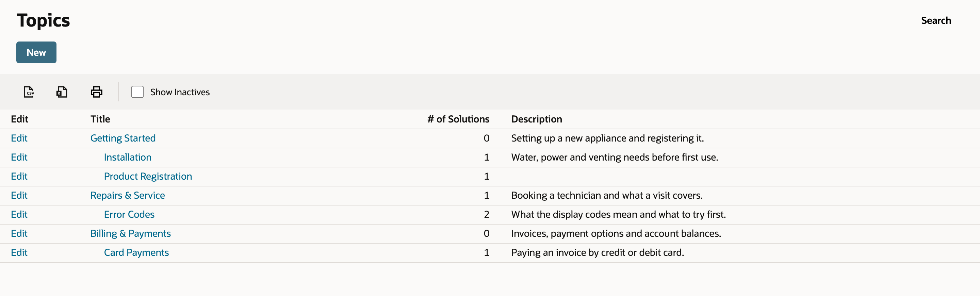Select description 'Water, power and venting needs before first use.'

coord(615,157)
